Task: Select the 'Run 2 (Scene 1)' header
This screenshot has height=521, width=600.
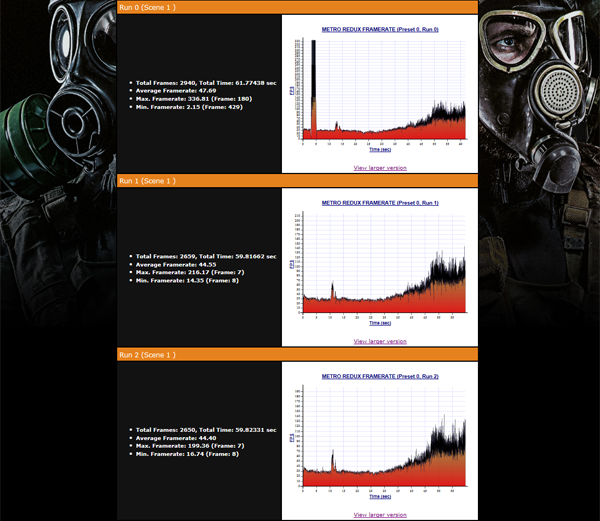Action: 297,355
